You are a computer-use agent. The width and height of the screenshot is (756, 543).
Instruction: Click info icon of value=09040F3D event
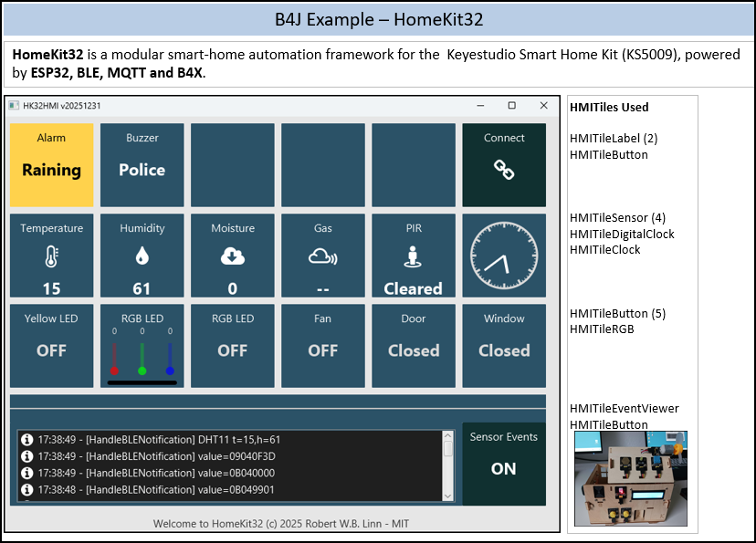(27, 456)
